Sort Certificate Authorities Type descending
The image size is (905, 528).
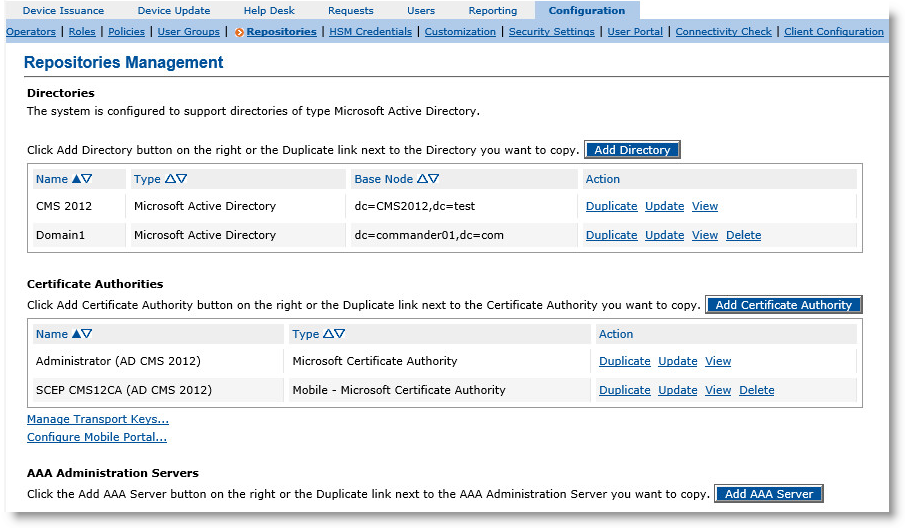point(340,334)
